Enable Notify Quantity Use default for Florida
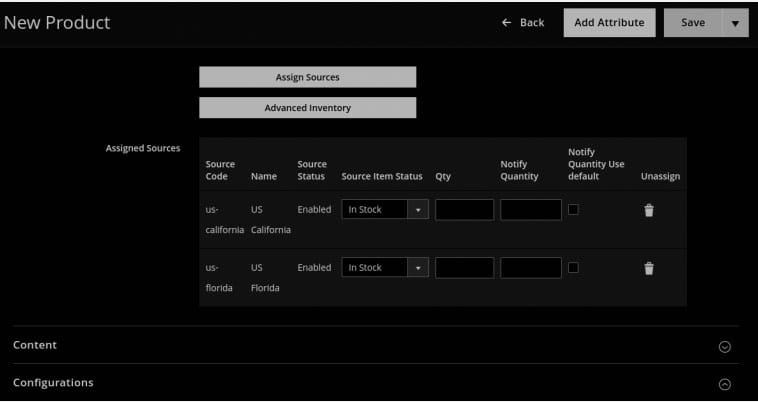Image resolution: width=758 pixels, height=402 pixels. pyautogui.click(x=573, y=267)
